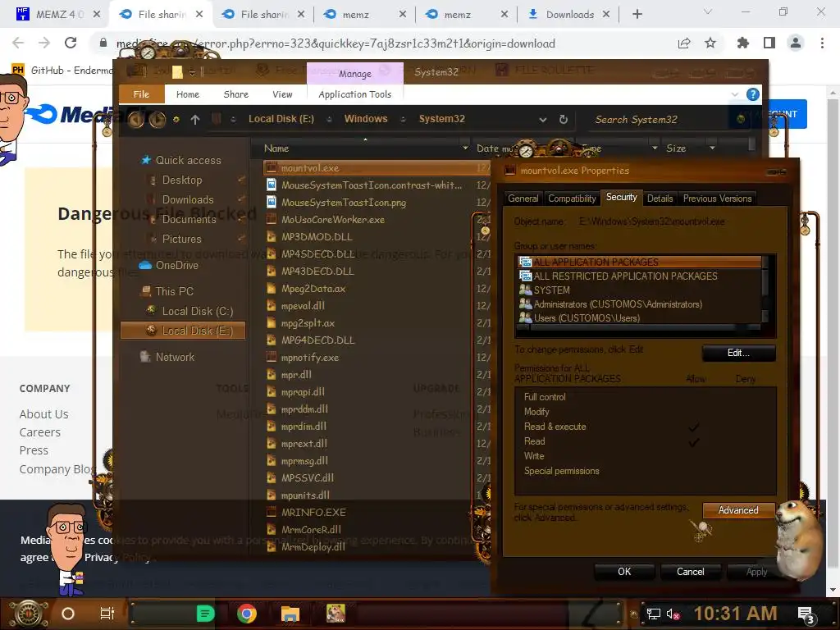Open Cortana circle on taskbar

point(68,614)
